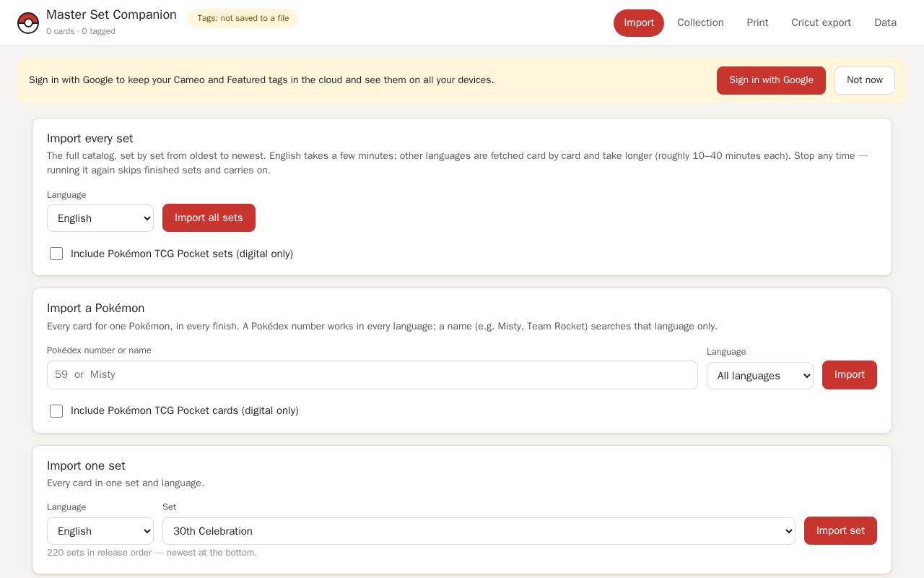Open Language dropdown in Import every set
Viewport: 924px width, 578px height.
tap(100, 218)
